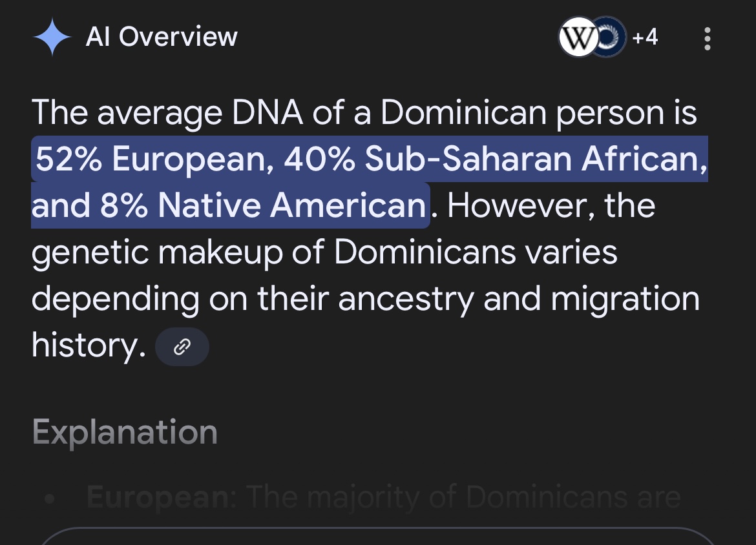The height and width of the screenshot is (545, 756).
Task: Click "The majority of Dominicans are" text
Action: (464, 497)
